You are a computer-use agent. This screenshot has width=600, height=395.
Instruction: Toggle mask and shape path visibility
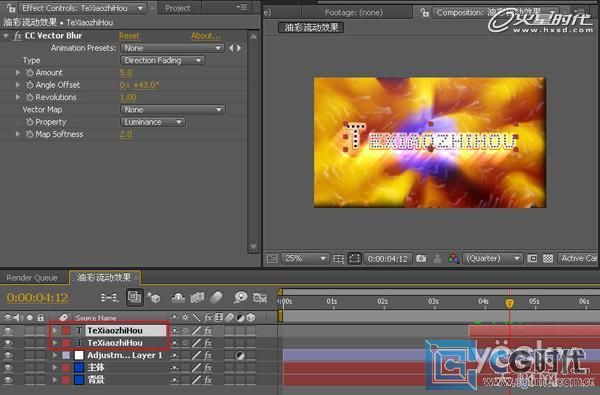355,259
